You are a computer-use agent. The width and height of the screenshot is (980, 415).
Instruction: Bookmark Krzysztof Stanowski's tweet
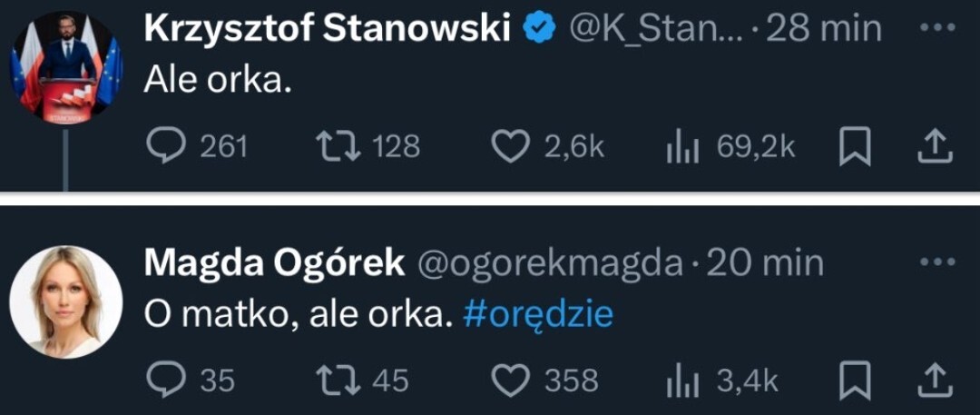pos(855,147)
